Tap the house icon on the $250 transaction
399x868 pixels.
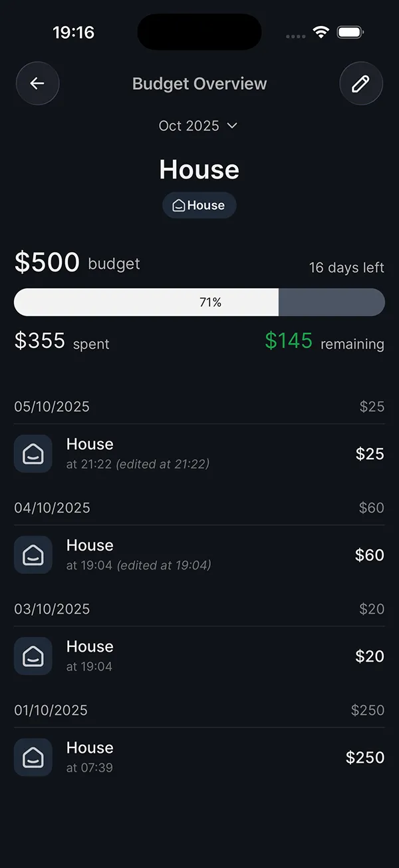click(x=33, y=757)
